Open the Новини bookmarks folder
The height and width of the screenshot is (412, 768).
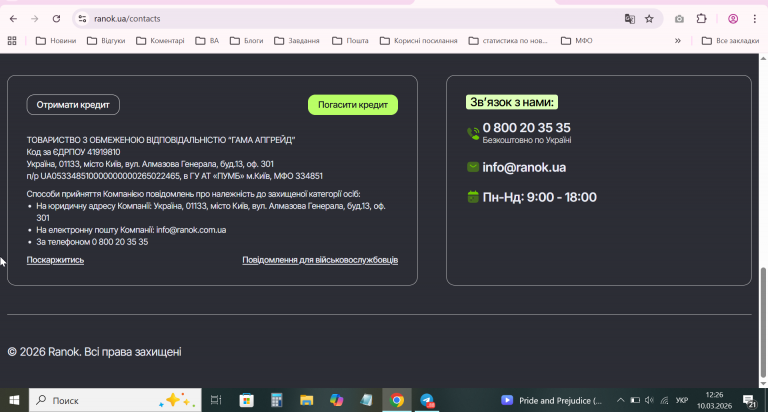56,41
